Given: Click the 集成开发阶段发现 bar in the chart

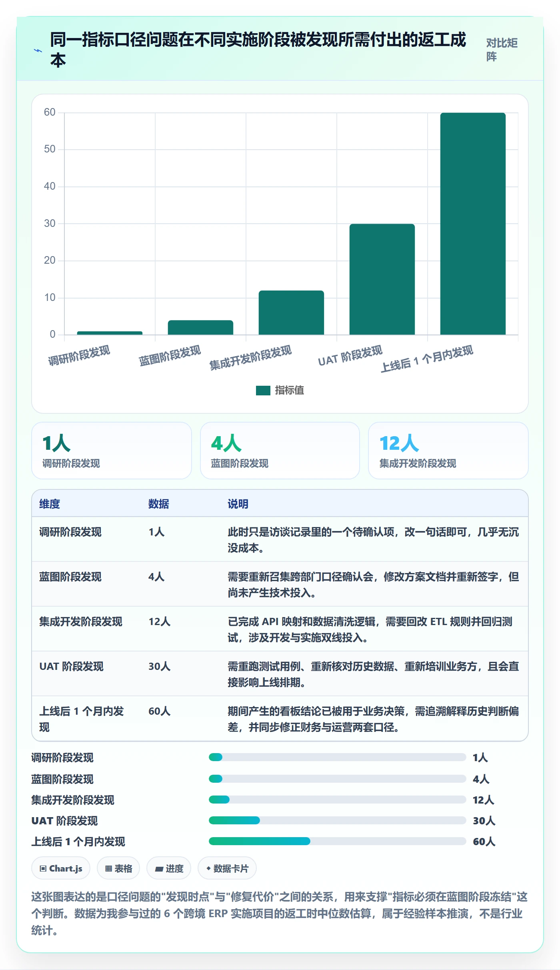Looking at the screenshot, I should 291,313.
